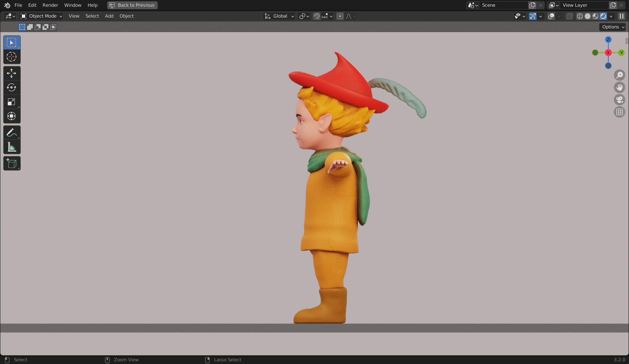629x364 pixels.
Task: Toggle proportional editing
Action: [x=340, y=16]
